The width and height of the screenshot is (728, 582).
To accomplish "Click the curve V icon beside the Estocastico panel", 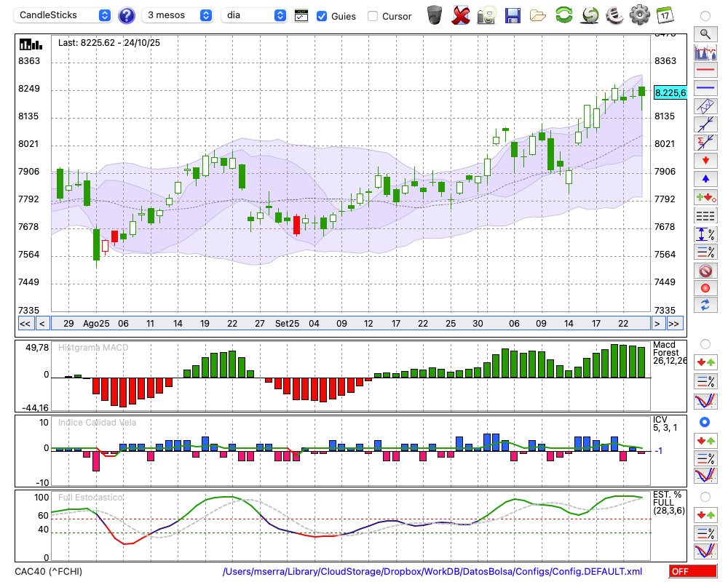I will (705, 551).
